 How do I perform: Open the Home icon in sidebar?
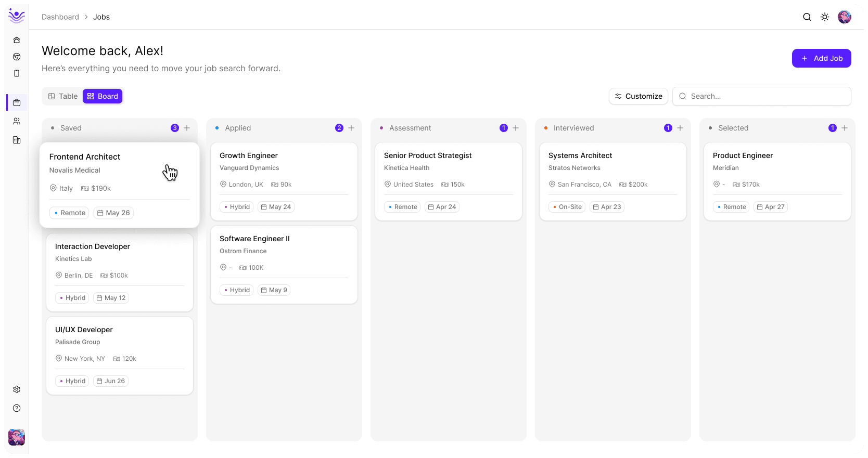coord(17,40)
